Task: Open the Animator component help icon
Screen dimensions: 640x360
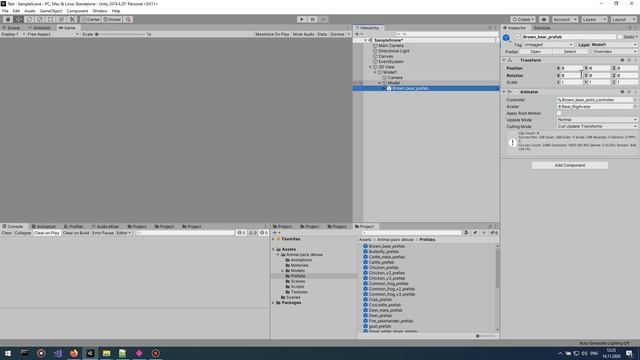Action: click(x=622, y=92)
